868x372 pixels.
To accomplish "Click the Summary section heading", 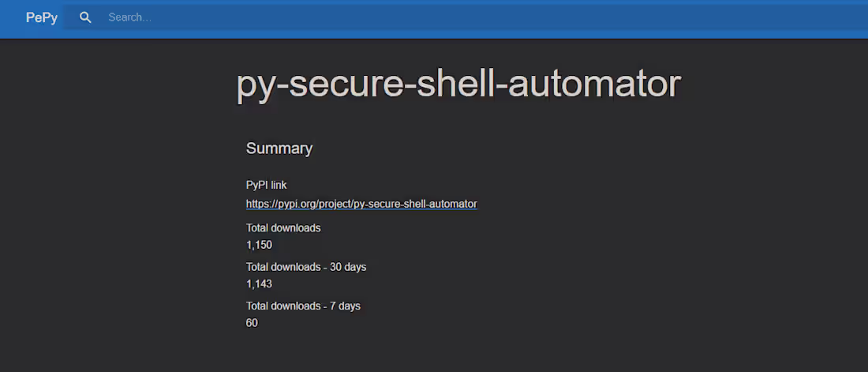I will (279, 148).
